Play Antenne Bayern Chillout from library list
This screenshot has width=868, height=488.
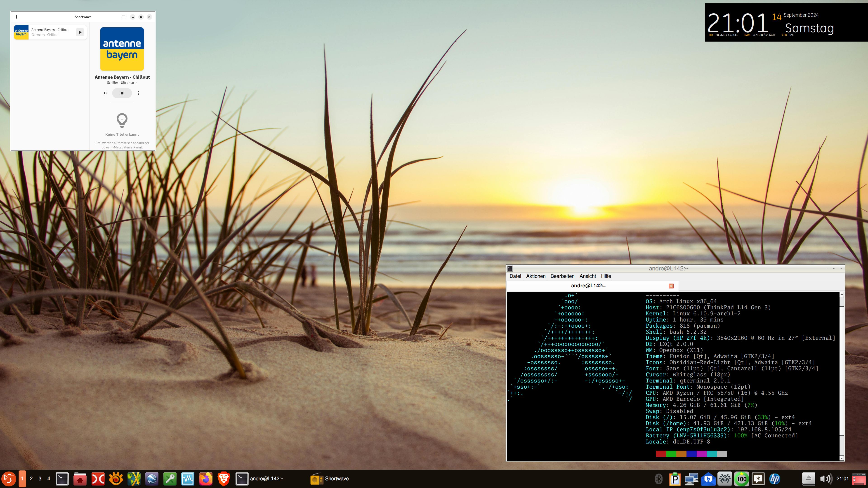80,32
